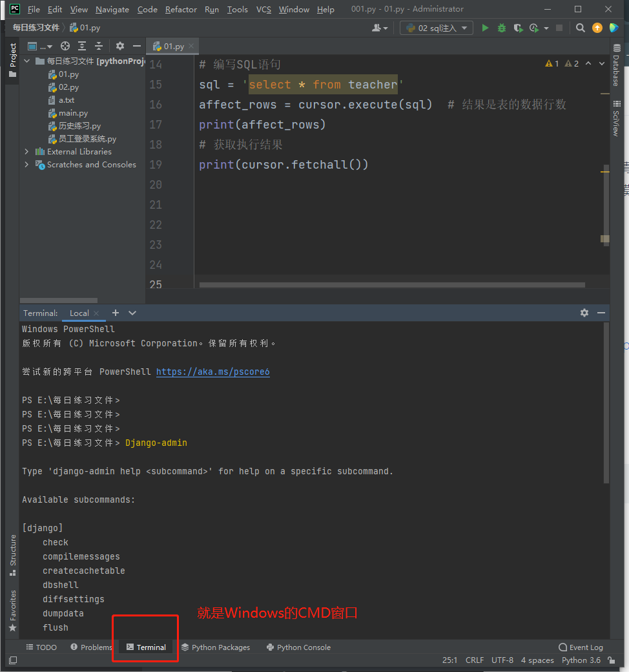Image resolution: width=629 pixels, height=672 pixels.
Task: Collapse all in Project panel
Action: coord(99,47)
